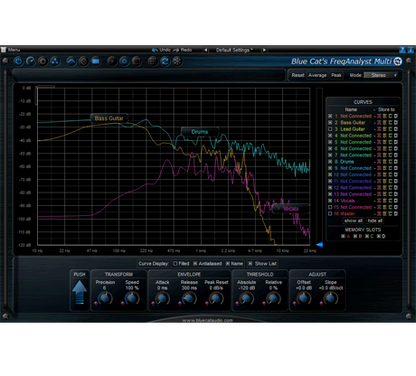Click the diamond-shaped toolbar icon
This screenshot has height=376, width=416.
pyautogui.click(x=83, y=61)
